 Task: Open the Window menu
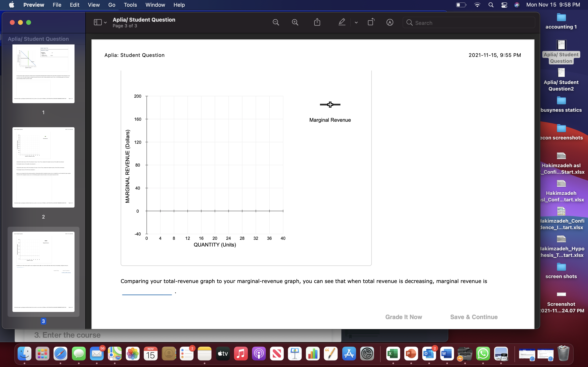click(x=155, y=5)
